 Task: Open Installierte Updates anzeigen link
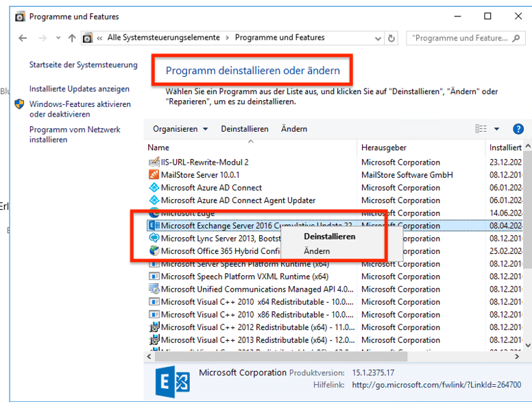79,89
